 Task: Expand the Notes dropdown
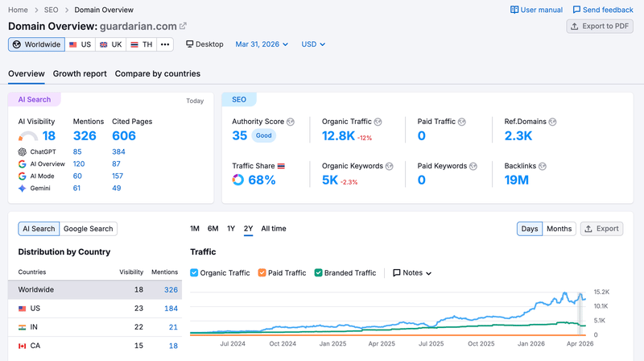[412, 272]
